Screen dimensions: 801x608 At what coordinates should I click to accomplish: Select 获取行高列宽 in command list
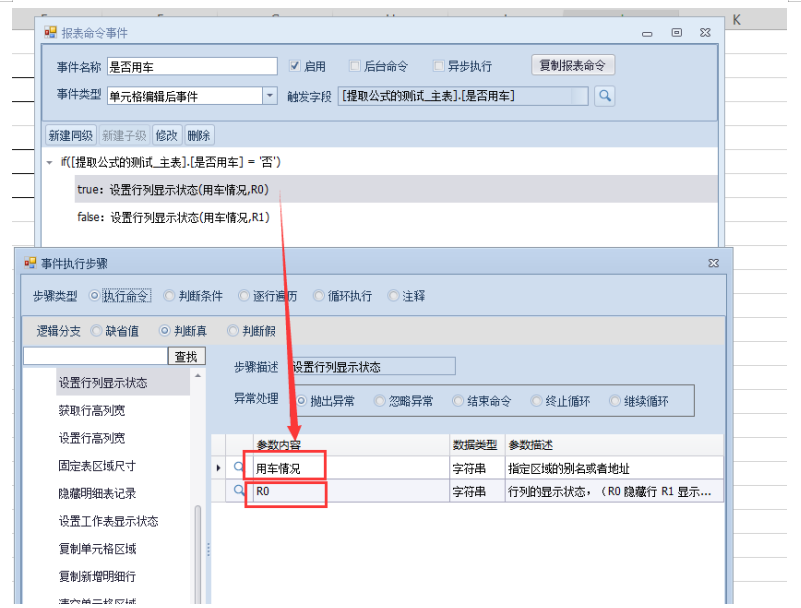click(x=92, y=410)
